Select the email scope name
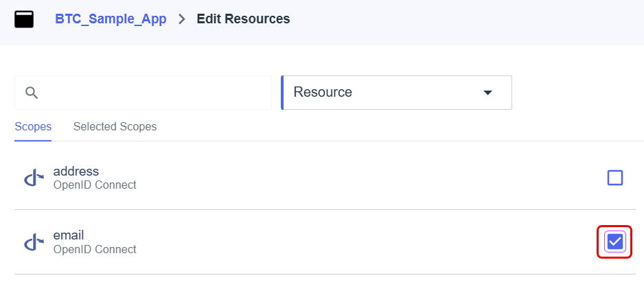 [69, 235]
